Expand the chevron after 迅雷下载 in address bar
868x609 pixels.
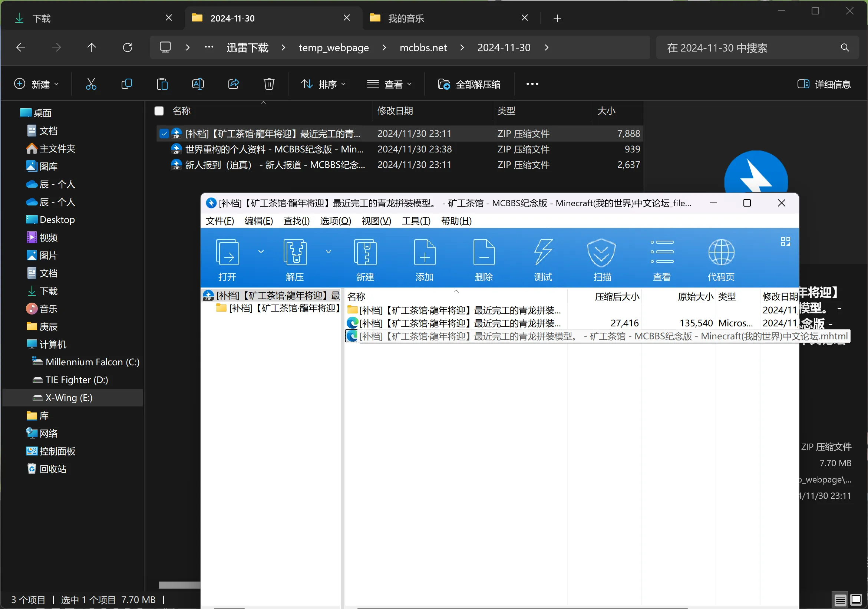283,47
